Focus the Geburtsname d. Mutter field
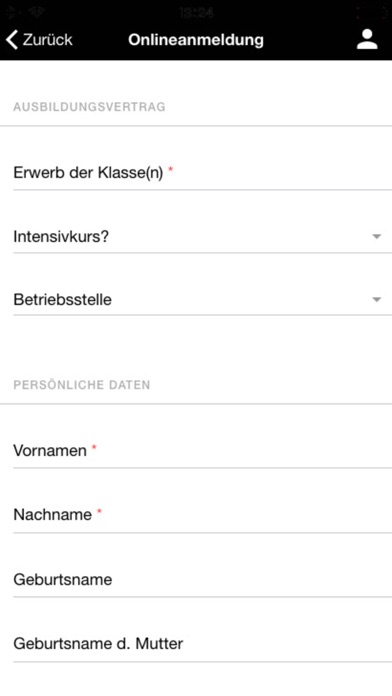The width and height of the screenshot is (392, 696). [202, 644]
